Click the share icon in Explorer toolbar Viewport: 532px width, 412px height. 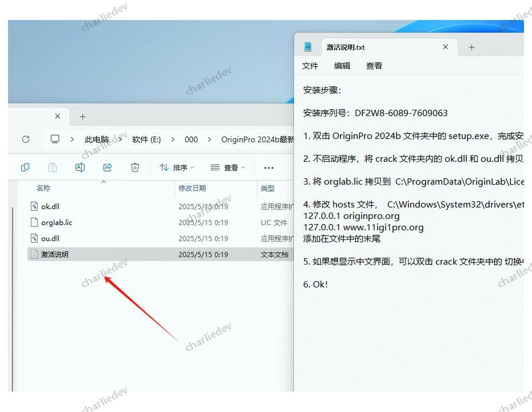click(108, 167)
